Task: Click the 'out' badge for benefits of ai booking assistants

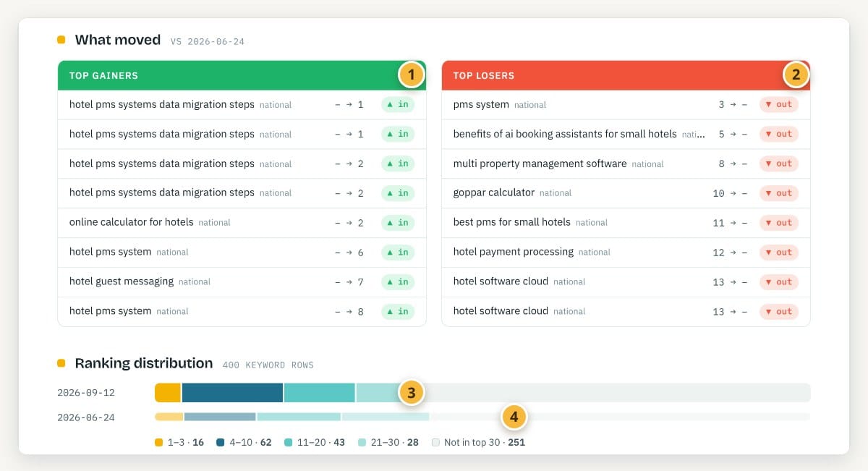Action: point(779,134)
